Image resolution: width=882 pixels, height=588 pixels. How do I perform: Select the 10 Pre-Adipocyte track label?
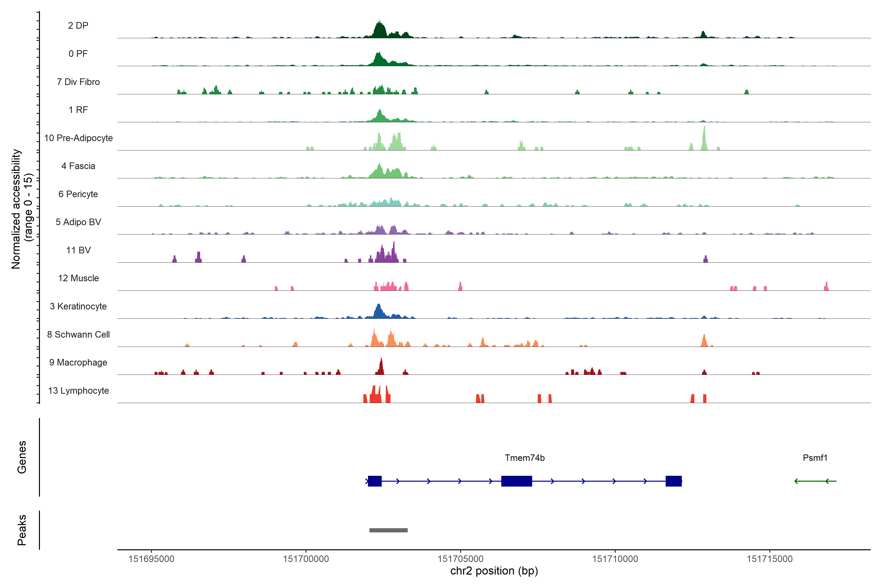pyautogui.click(x=78, y=138)
